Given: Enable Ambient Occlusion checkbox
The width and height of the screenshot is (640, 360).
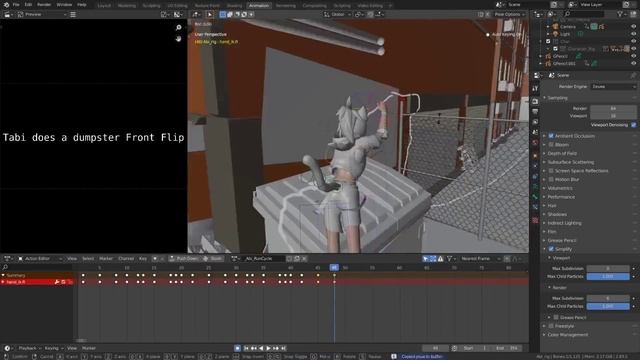Looking at the screenshot, I should pyautogui.click(x=551, y=136).
